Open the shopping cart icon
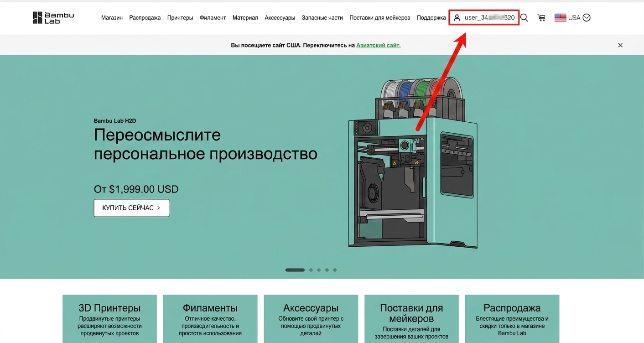 click(541, 18)
